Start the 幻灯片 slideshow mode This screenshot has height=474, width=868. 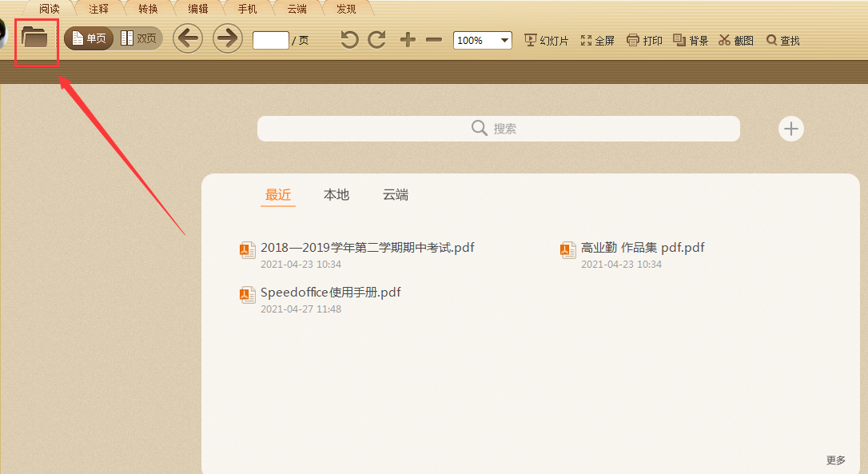[545, 39]
